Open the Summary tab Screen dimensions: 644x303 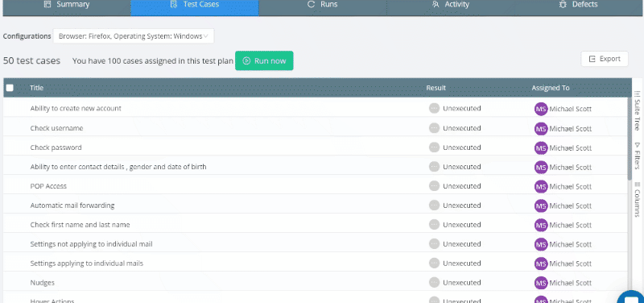pos(67,5)
